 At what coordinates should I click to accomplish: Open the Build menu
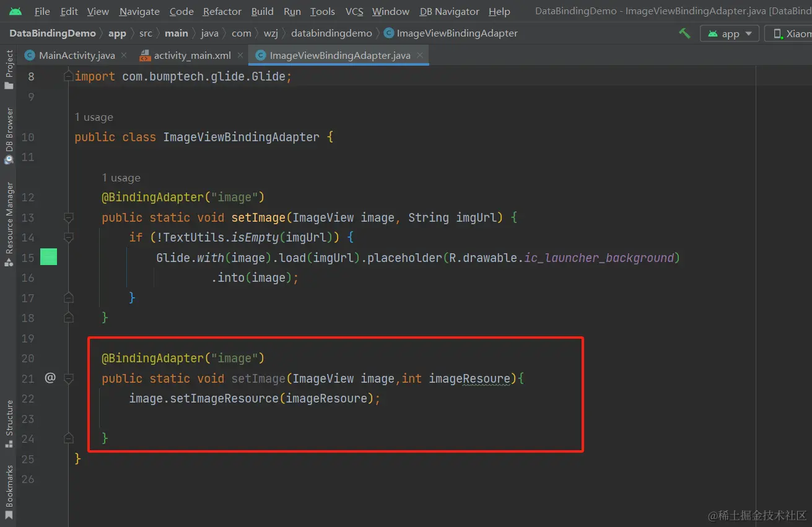[x=263, y=11]
